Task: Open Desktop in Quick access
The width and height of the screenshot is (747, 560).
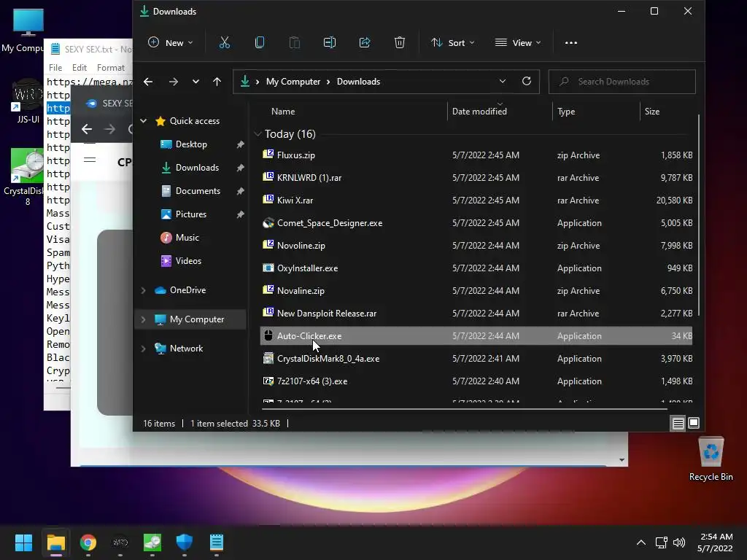Action: tap(191, 144)
